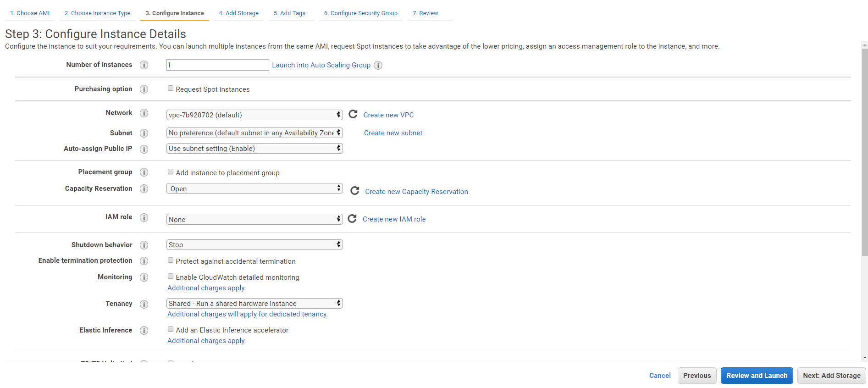Click the vertical scrollbar thumb
The height and width of the screenshot is (388, 868).
[865, 152]
